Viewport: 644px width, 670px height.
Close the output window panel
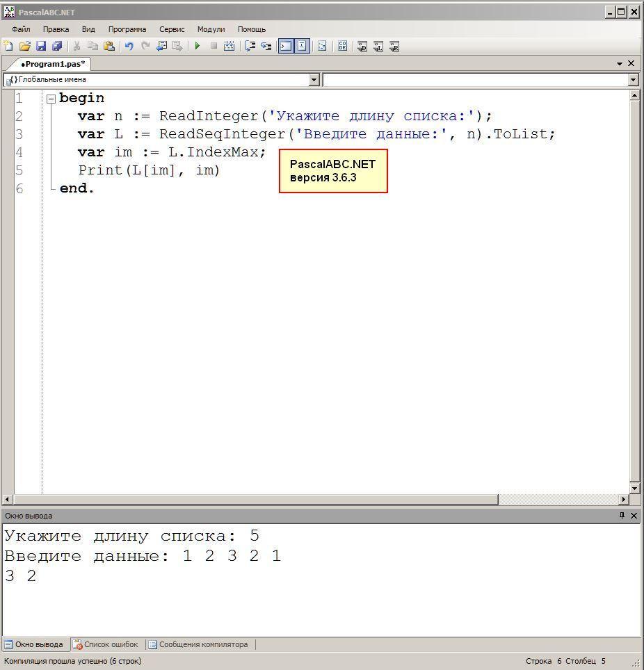point(634,515)
